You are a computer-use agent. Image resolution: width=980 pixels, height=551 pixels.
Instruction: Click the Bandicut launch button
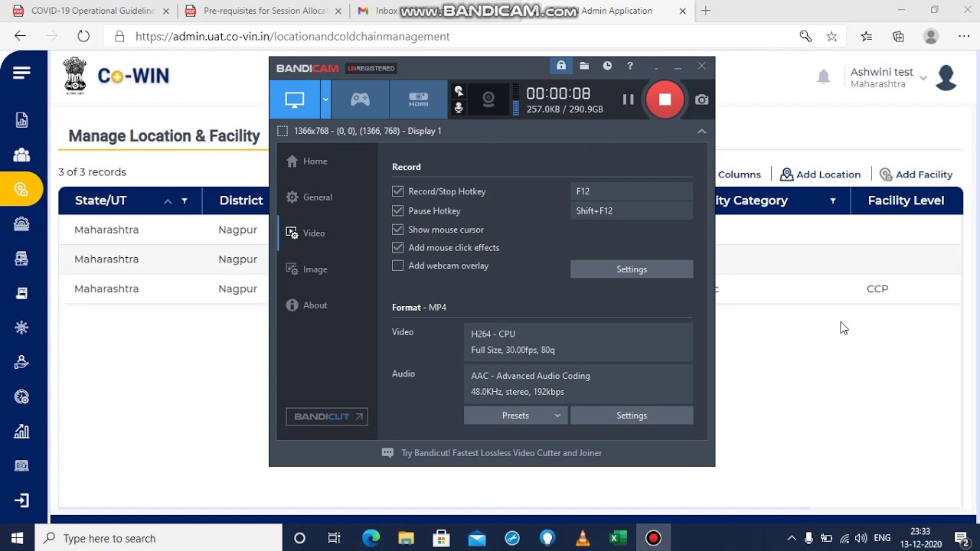(327, 416)
